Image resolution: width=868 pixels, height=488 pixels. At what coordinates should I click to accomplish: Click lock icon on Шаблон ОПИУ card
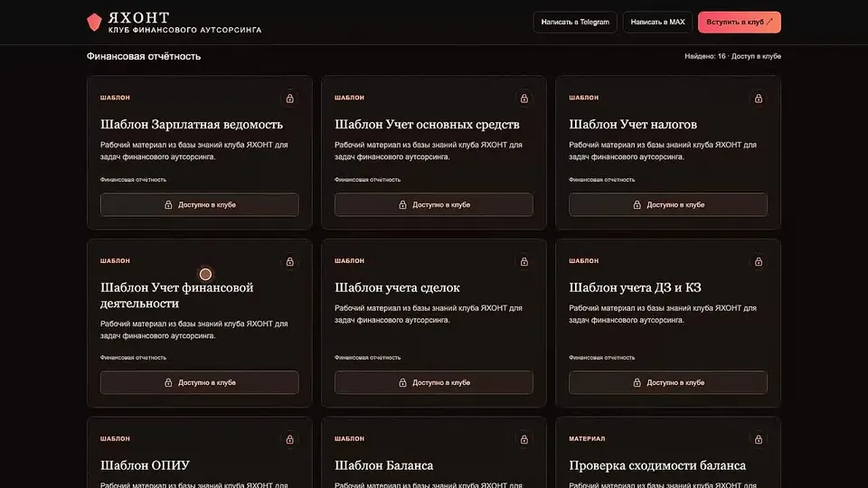coord(289,439)
